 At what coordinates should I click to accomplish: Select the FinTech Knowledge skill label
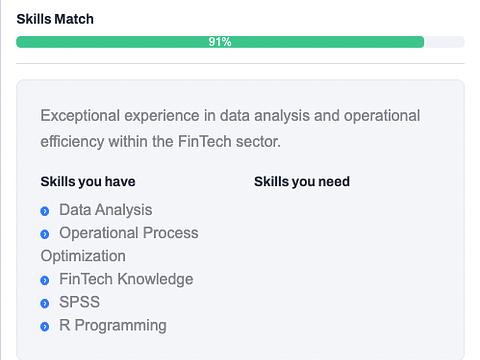tap(126, 279)
